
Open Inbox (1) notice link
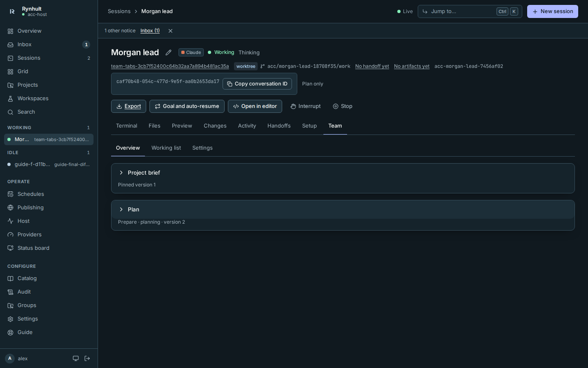click(150, 31)
